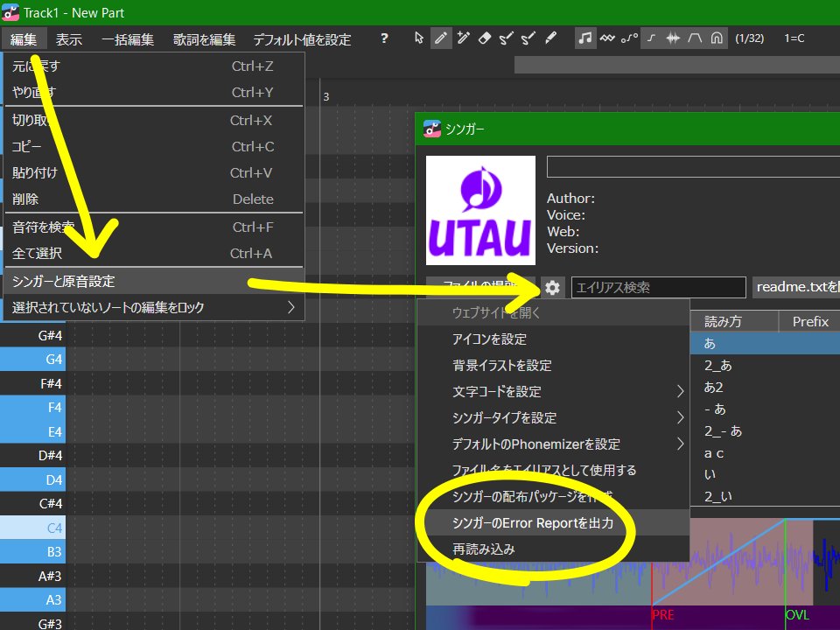The height and width of the screenshot is (630, 840).
Task: Click the green OVL overlap marker
Action: pyautogui.click(x=796, y=614)
